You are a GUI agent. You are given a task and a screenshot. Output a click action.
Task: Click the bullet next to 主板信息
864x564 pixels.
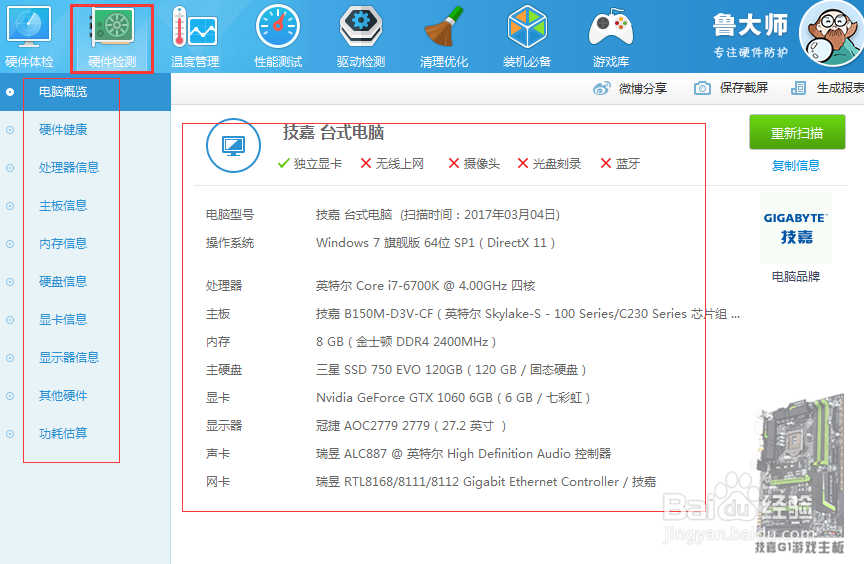(x=10, y=206)
